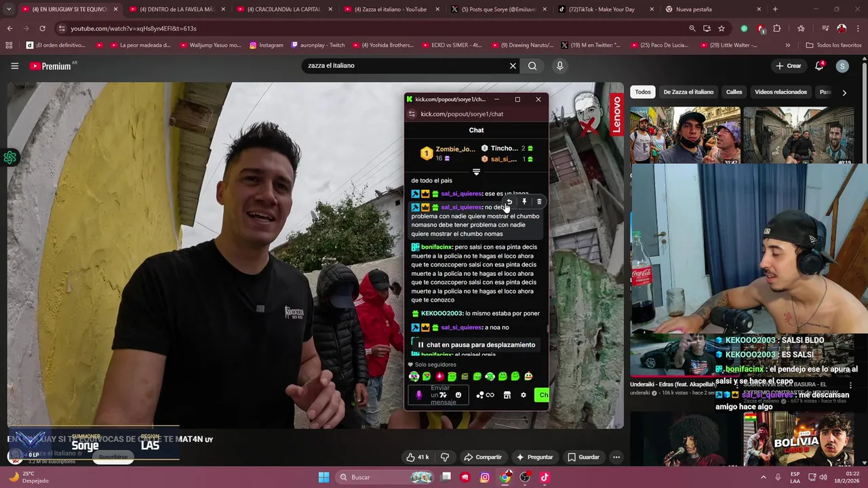Open Chrome extensions puzzle icon
The width and height of the screenshot is (868, 488).
pyautogui.click(x=777, y=28)
